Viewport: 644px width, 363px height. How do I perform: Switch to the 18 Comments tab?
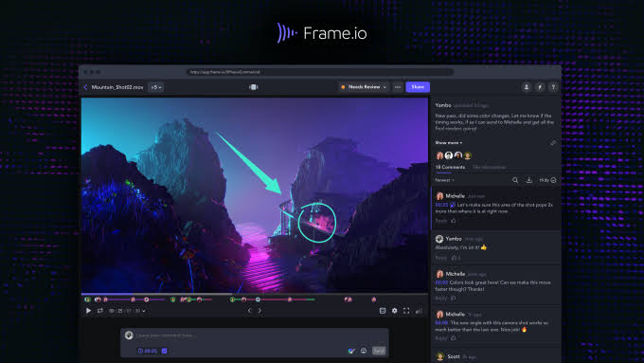pos(450,168)
